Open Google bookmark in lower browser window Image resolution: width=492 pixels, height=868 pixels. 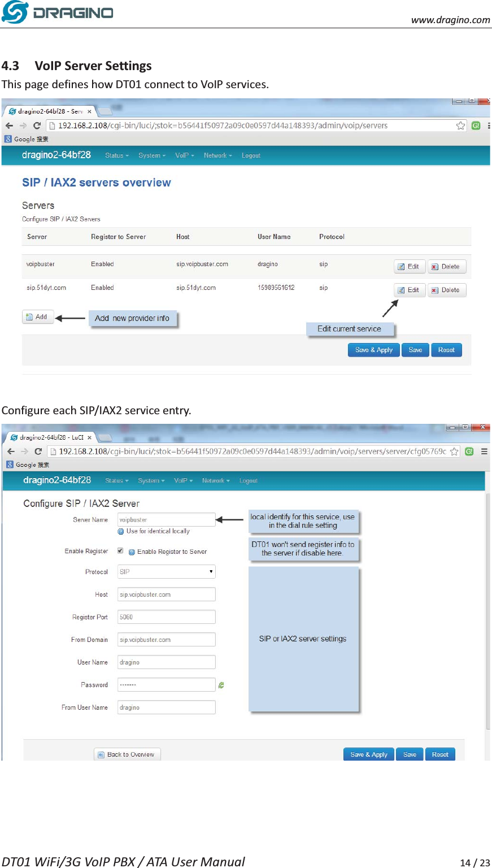pyautogui.click(x=28, y=465)
